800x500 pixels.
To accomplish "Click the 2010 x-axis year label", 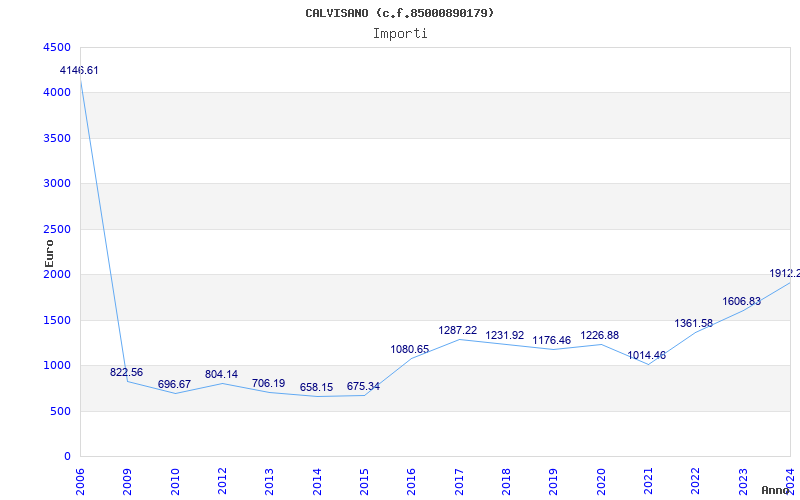I will [x=175, y=481].
